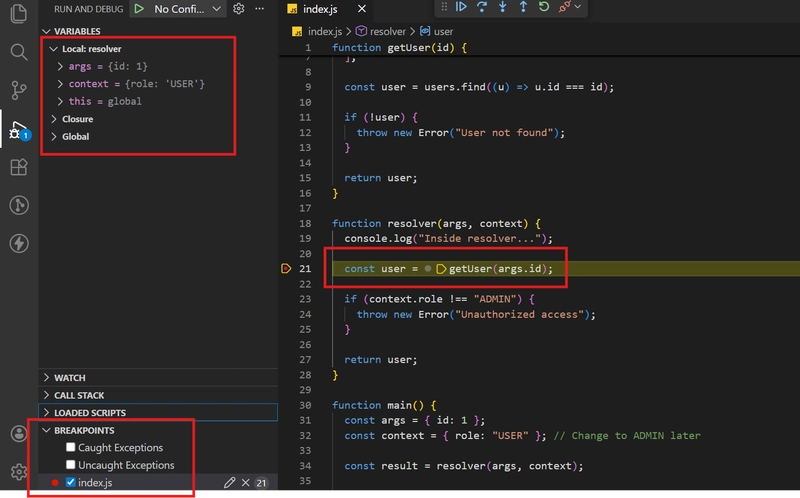Remove the index.js breakpoint with X icon
Viewport: 800px width, 498px height.
click(245, 482)
